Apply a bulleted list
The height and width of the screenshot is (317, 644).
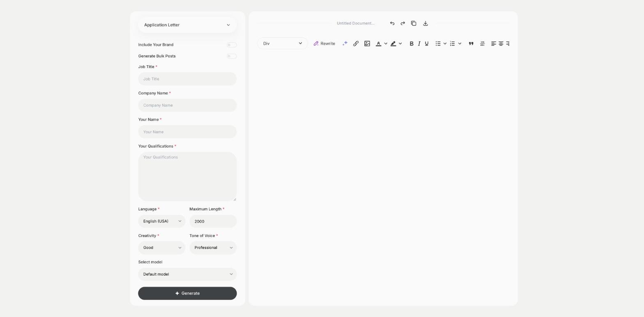pos(438,43)
